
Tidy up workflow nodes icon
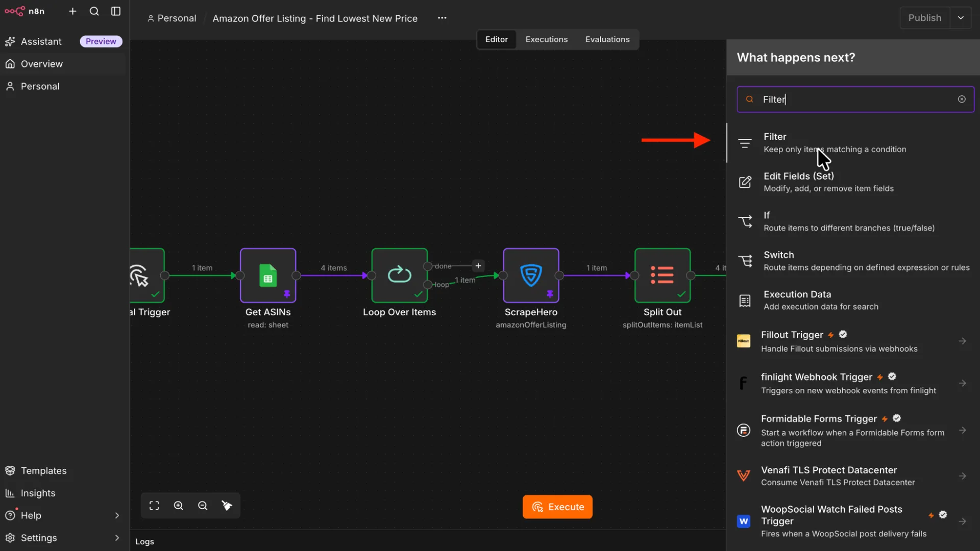point(227,506)
